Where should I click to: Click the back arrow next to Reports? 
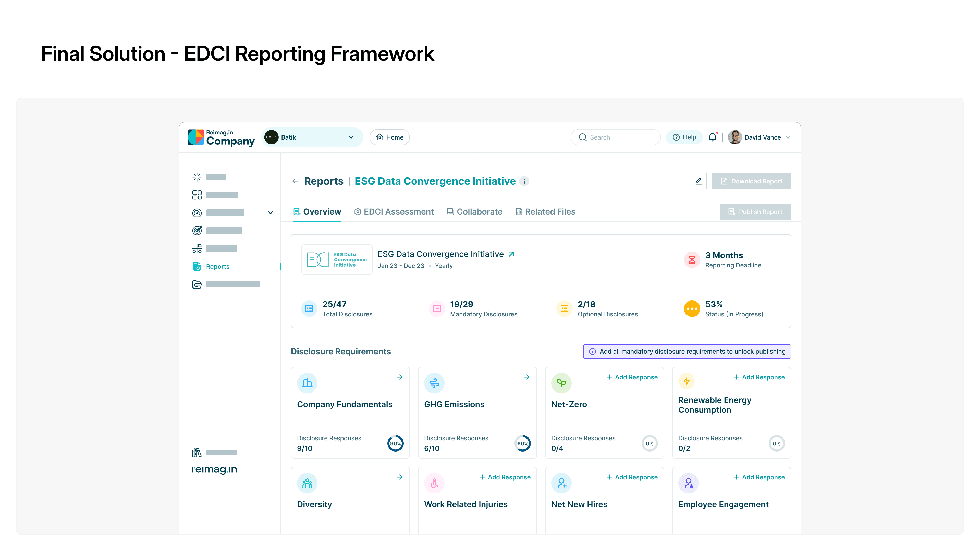tap(295, 181)
